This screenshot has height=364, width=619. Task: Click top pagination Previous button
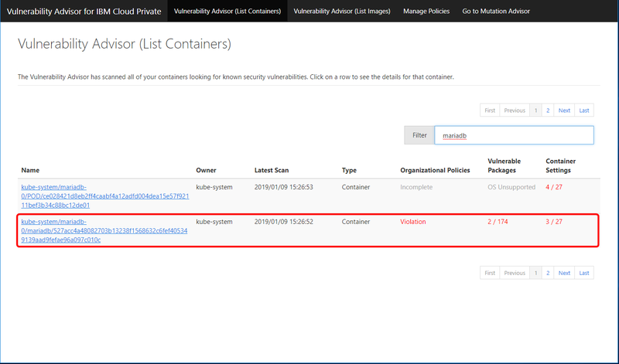coord(515,111)
